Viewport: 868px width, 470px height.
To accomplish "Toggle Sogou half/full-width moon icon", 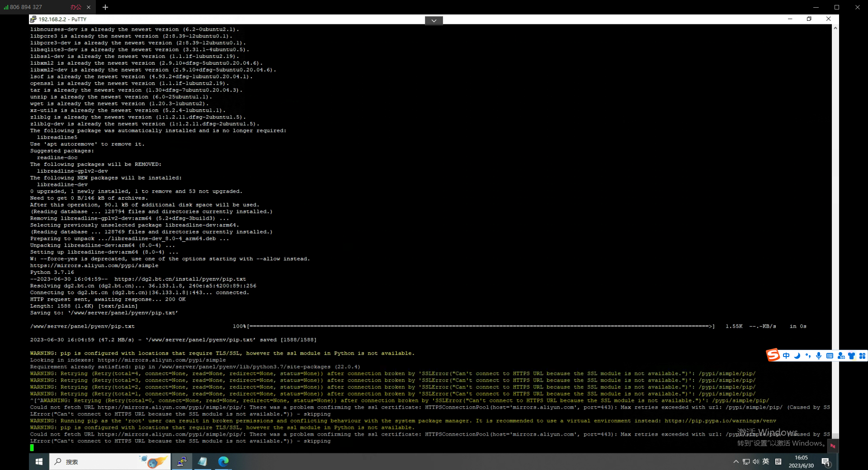I will (797, 356).
